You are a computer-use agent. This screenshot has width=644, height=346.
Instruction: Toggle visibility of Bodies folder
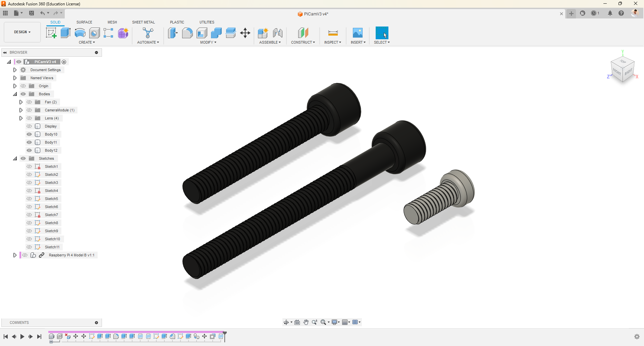(23, 94)
